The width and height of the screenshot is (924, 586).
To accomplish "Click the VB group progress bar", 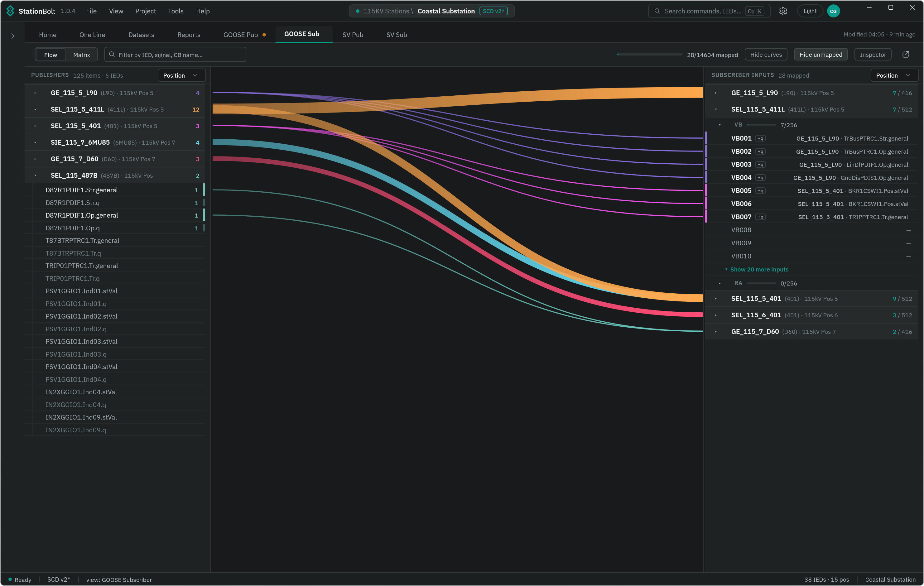I will pos(761,125).
